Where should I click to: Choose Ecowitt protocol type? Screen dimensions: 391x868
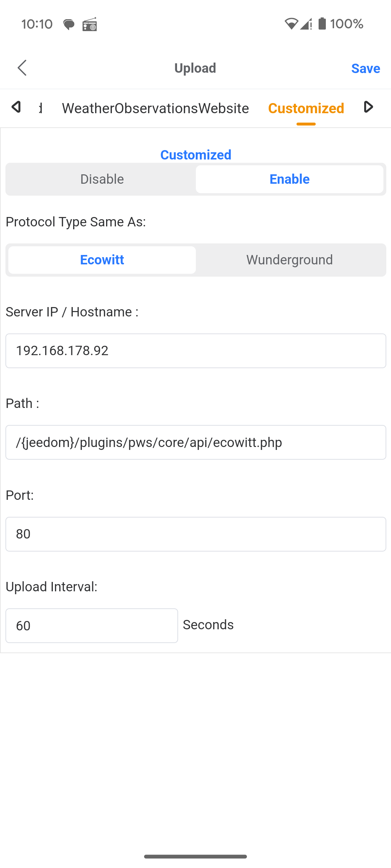tap(102, 260)
